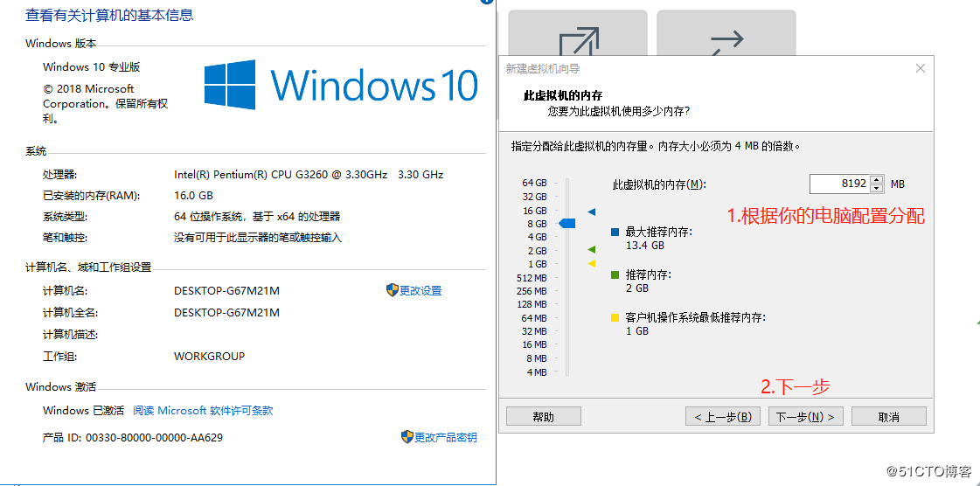Click the 4 MB label on memory scale
980x486 pixels.
tap(537, 372)
